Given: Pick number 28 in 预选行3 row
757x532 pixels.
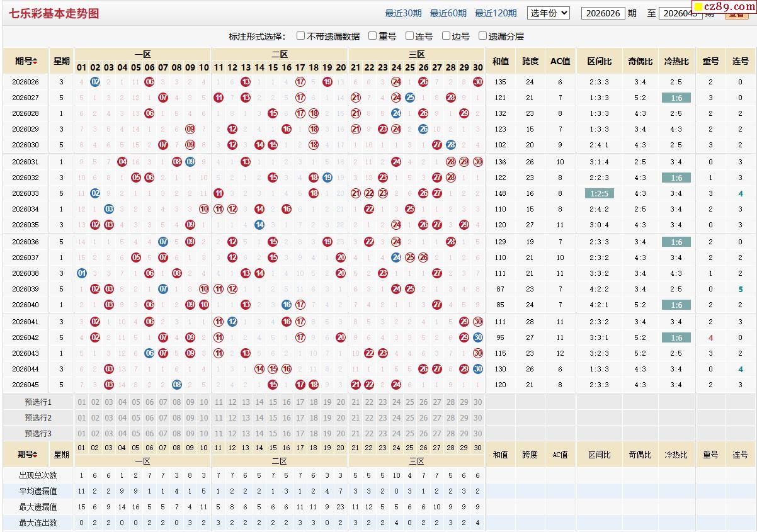Looking at the screenshot, I should pos(450,434).
